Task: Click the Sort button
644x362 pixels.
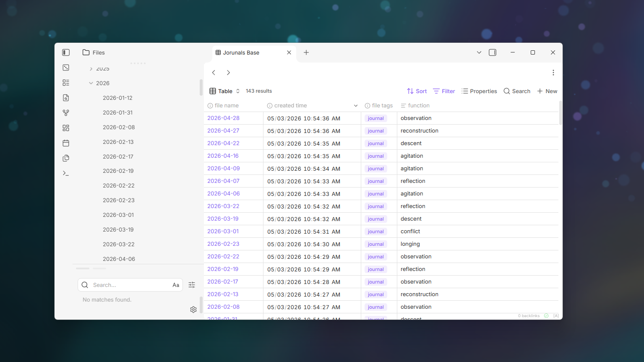Action: 417,91
